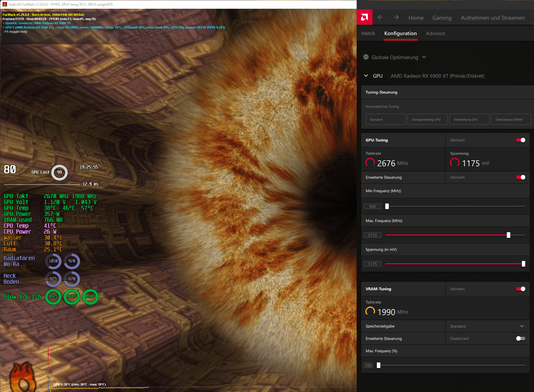Click the 'Flow 176 l/h' reading
Image resolution: width=534 pixels, height=392 pixels.
22,297
